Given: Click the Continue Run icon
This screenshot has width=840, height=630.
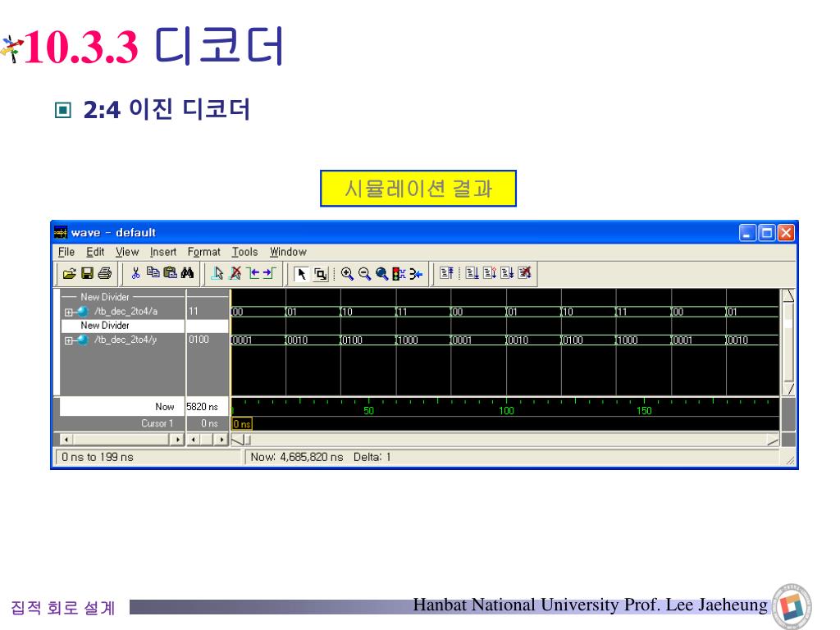Looking at the screenshot, I should coord(489,273).
